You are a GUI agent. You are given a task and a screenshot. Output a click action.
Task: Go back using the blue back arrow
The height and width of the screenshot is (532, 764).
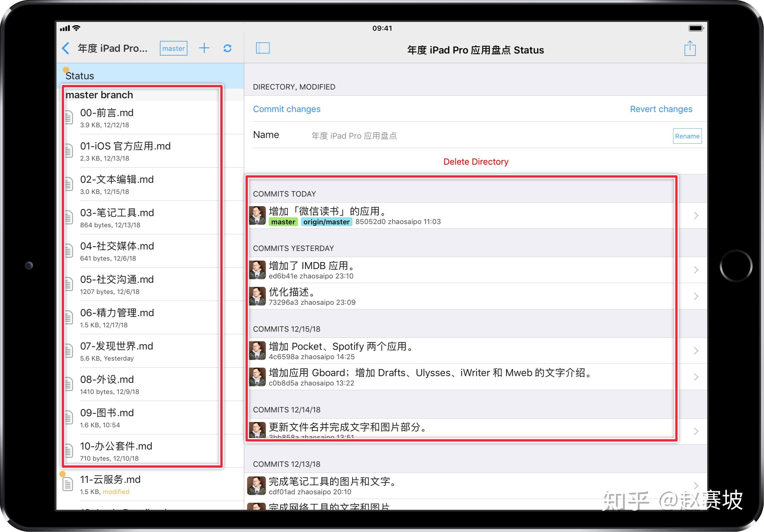point(66,49)
